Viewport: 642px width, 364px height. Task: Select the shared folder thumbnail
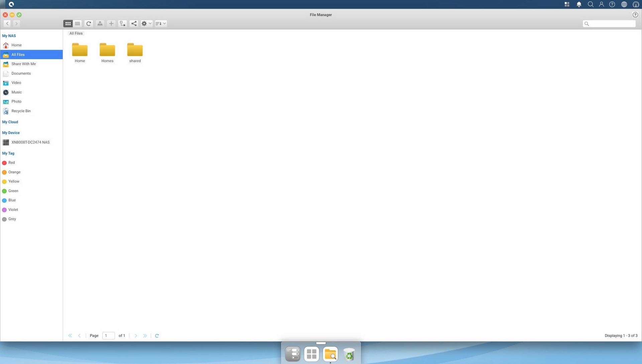(135, 52)
